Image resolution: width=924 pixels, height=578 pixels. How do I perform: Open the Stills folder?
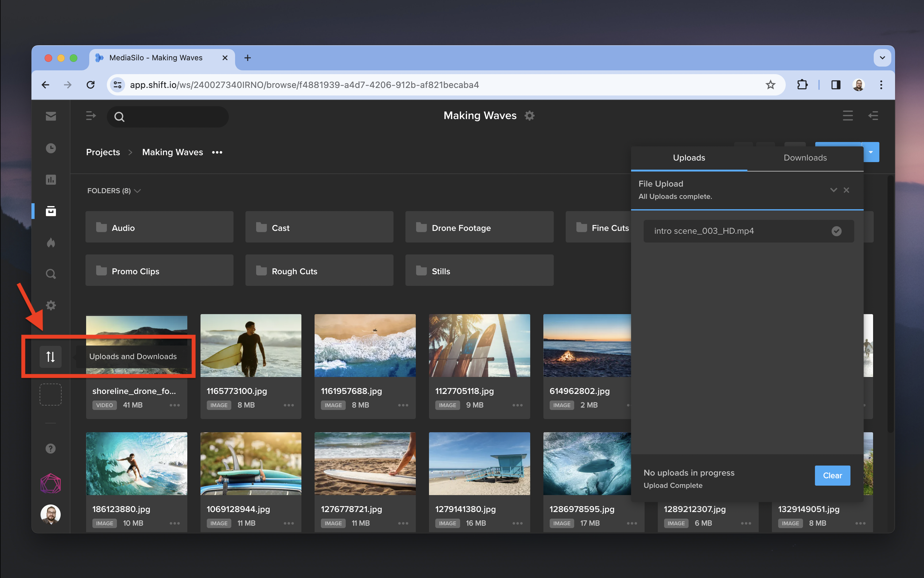[479, 270]
